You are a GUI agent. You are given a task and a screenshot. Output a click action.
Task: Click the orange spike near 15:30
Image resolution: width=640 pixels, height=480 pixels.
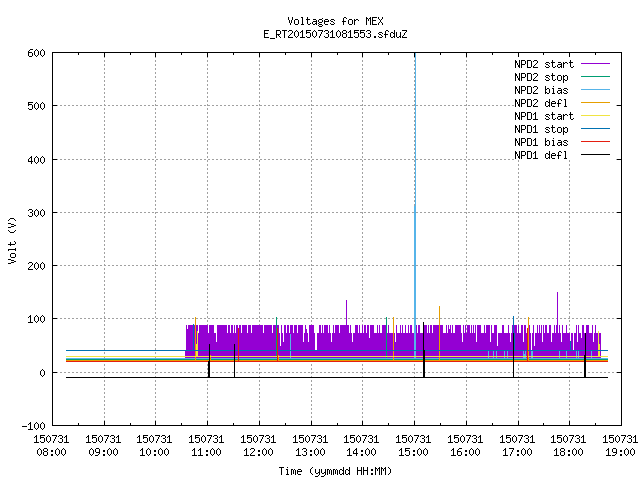(440, 333)
